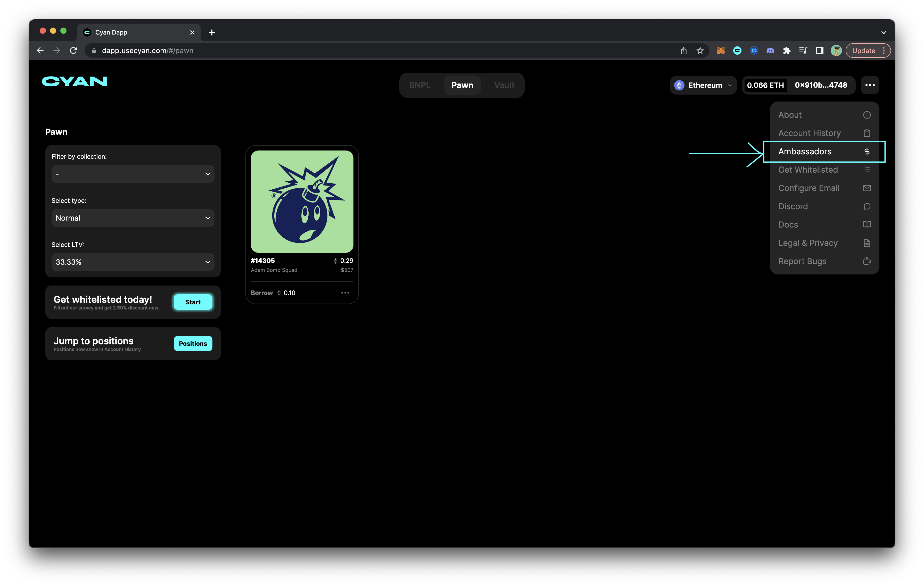Image resolution: width=924 pixels, height=586 pixels.
Task: Click the Discord extension icon in the toolbar
Action: point(770,51)
